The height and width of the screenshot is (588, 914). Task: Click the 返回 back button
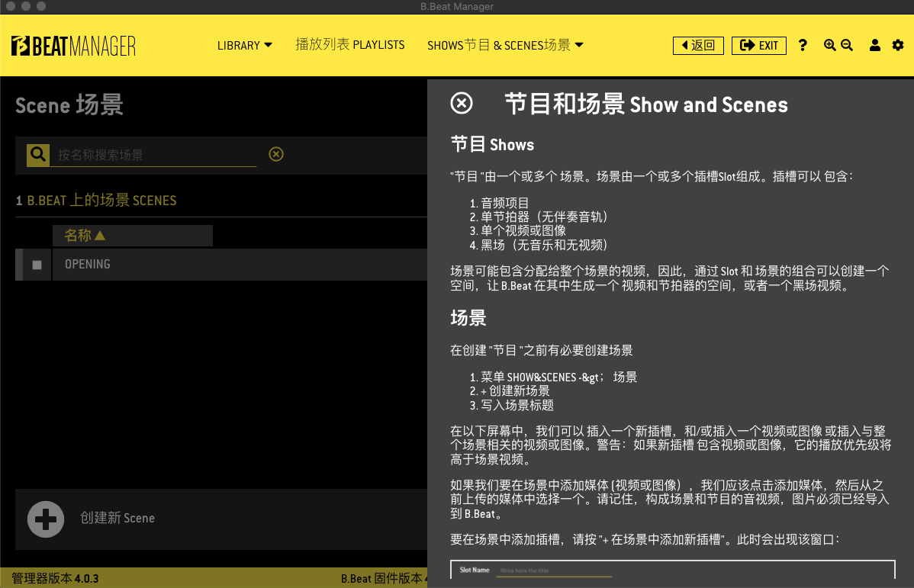[x=698, y=46]
